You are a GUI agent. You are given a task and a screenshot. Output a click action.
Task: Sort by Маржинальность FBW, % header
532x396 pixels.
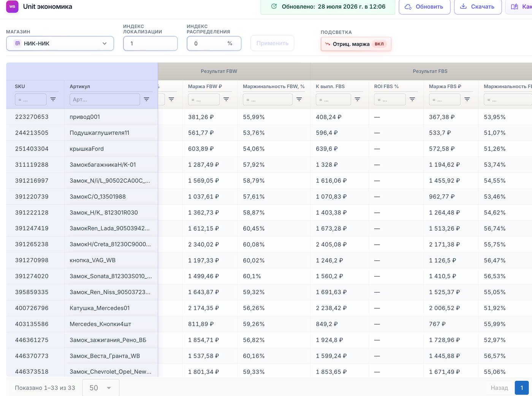(274, 86)
